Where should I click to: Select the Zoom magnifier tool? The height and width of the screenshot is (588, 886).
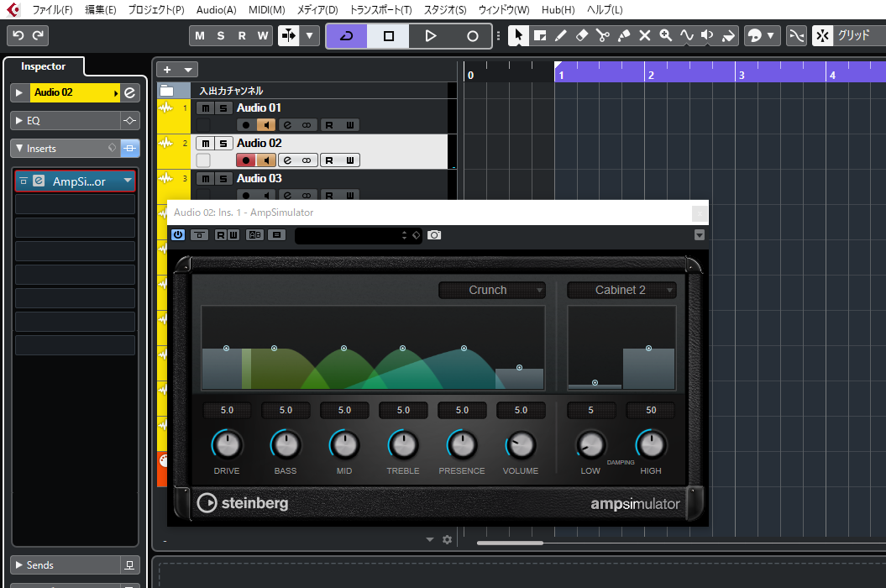click(666, 35)
